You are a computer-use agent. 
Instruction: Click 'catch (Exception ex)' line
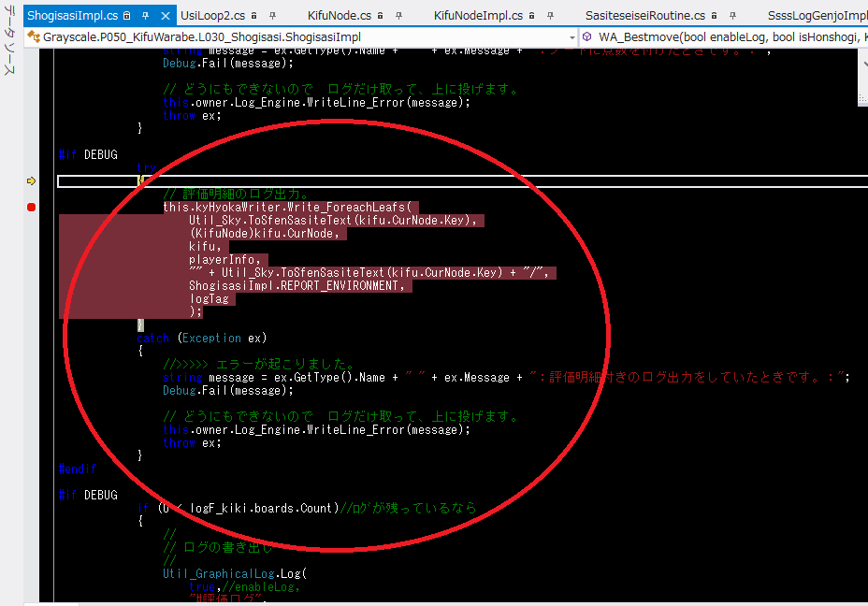click(x=202, y=339)
